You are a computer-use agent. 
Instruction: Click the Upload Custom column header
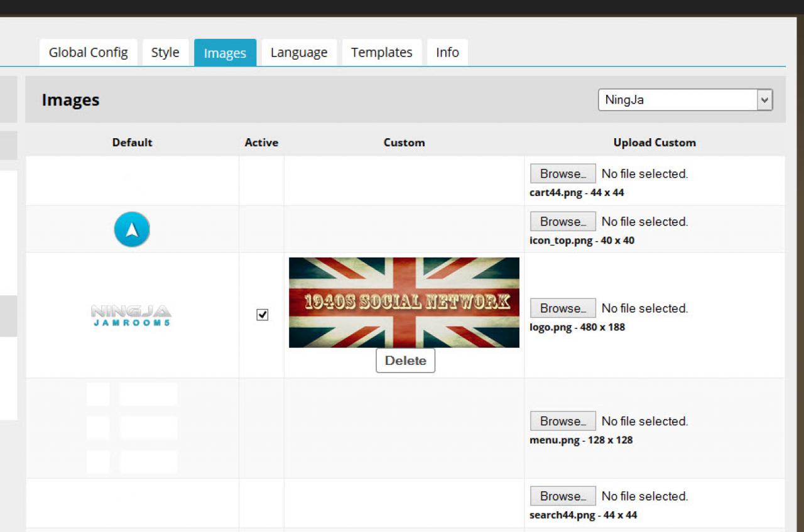pyautogui.click(x=655, y=143)
